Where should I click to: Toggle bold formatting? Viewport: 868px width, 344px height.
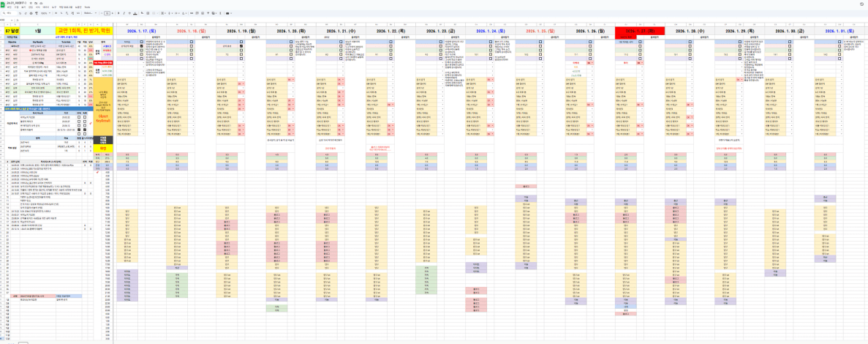(118, 13)
